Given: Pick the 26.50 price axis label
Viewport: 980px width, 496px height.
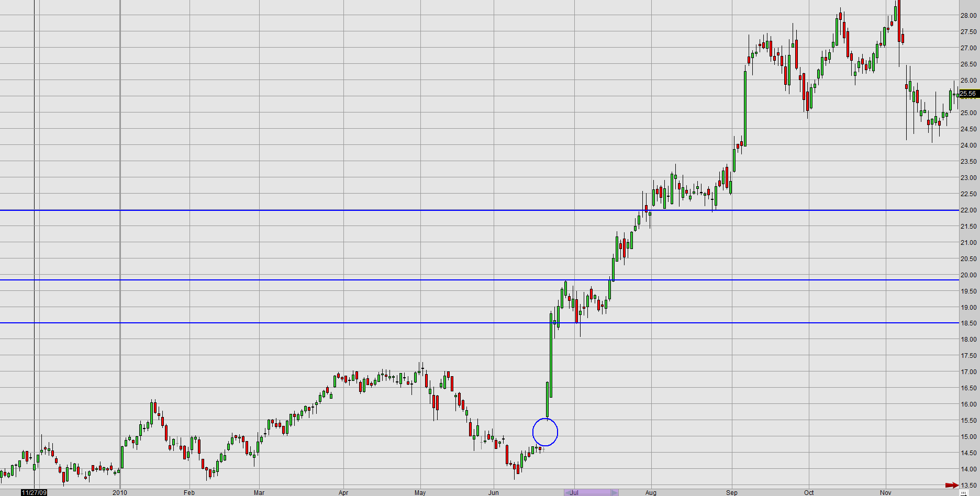Looking at the screenshot, I should click(968, 64).
